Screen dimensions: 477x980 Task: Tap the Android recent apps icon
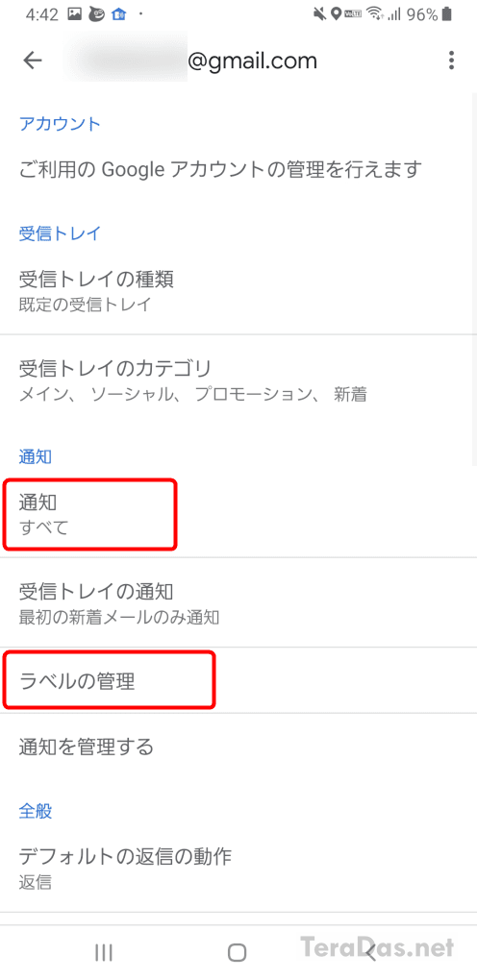(x=103, y=952)
